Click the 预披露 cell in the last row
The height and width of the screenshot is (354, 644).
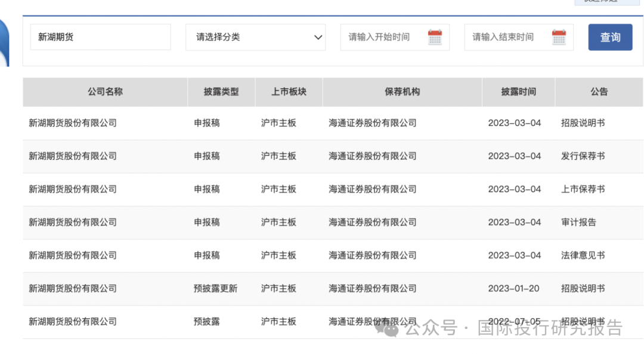[206, 322]
